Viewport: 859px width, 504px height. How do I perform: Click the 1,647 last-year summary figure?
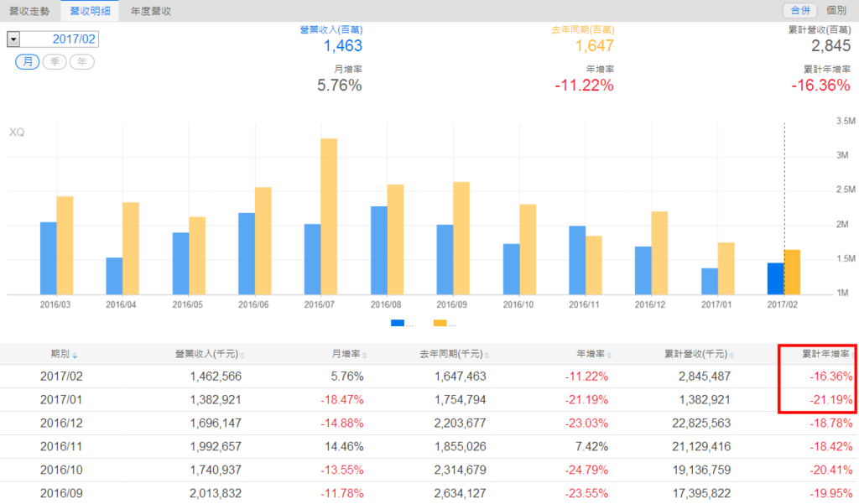pos(595,46)
